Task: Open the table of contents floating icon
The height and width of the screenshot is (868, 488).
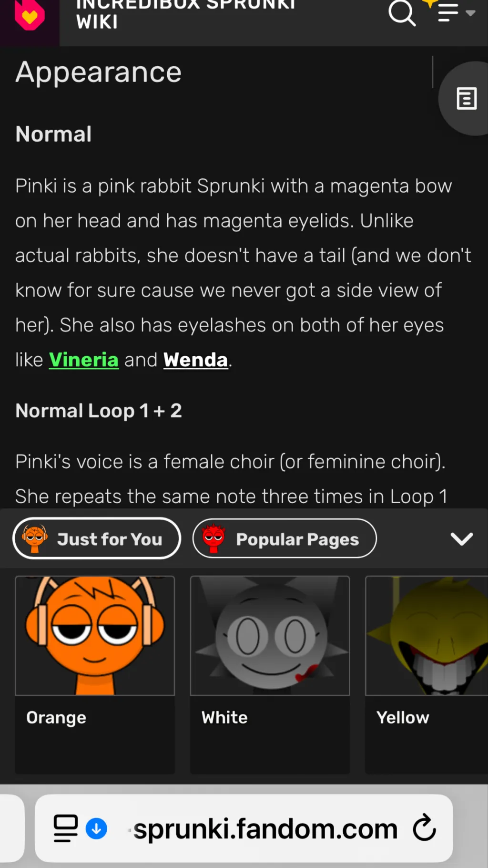Action: [x=467, y=99]
